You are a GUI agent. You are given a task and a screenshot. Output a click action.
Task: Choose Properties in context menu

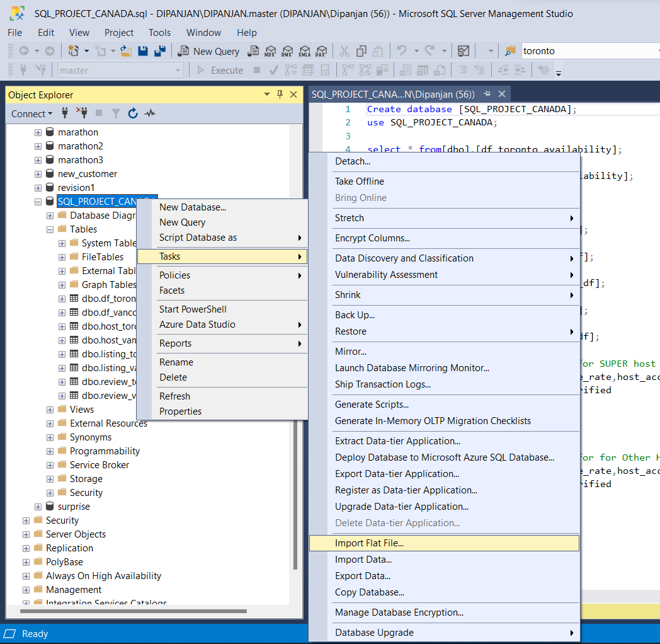coord(222,411)
